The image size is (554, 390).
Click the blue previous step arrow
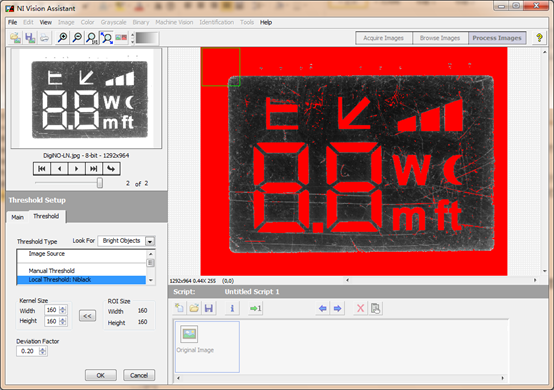click(x=323, y=308)
